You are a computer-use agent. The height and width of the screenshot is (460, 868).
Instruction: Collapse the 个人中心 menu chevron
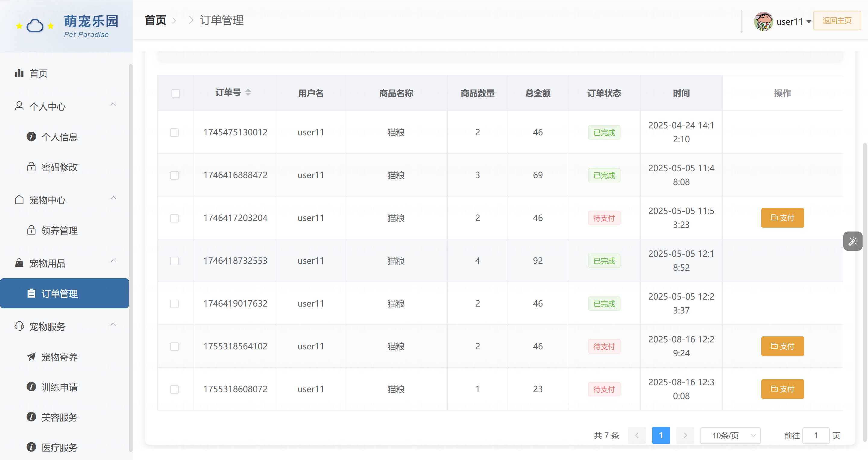click(114, 105)
